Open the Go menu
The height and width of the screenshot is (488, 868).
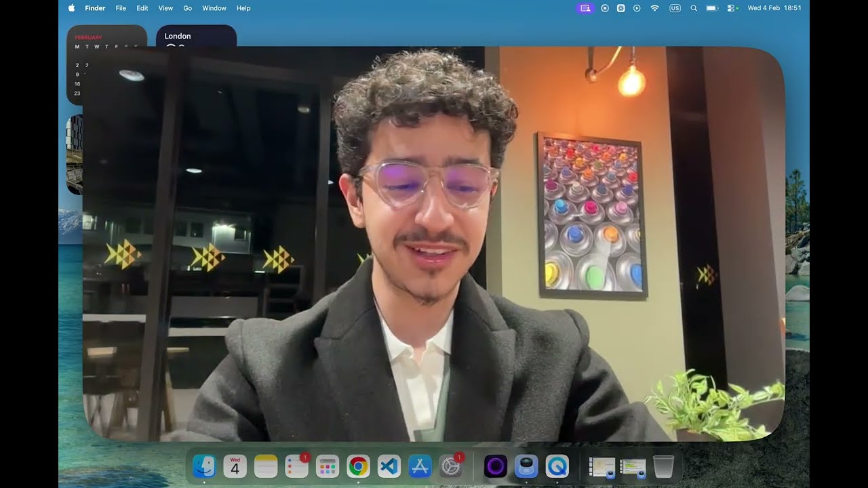pos(188,8)
